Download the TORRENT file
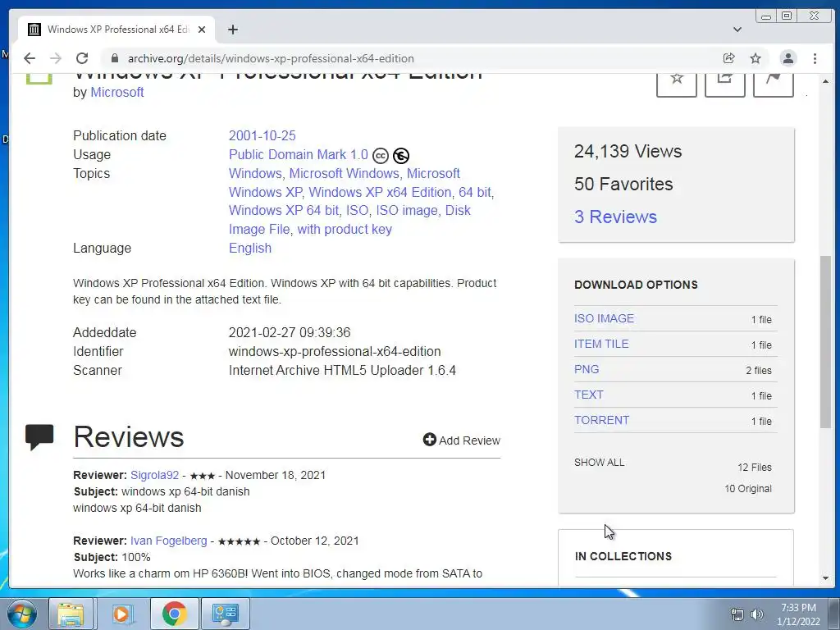The width and height of the screenshot is (840, 630). coord(601,420)
